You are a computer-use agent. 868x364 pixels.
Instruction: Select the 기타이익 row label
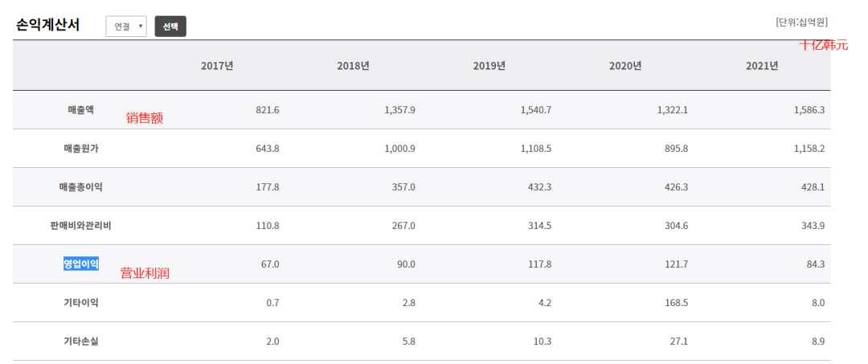coord(80,303)
